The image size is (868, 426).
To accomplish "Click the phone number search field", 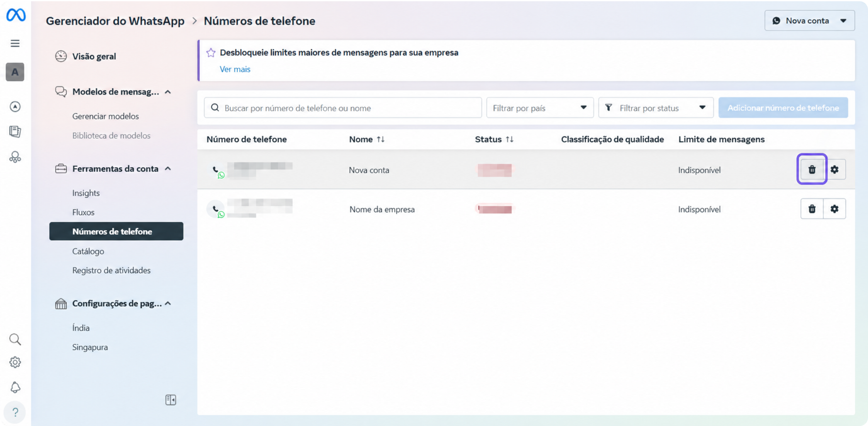I will pos(343,108).
